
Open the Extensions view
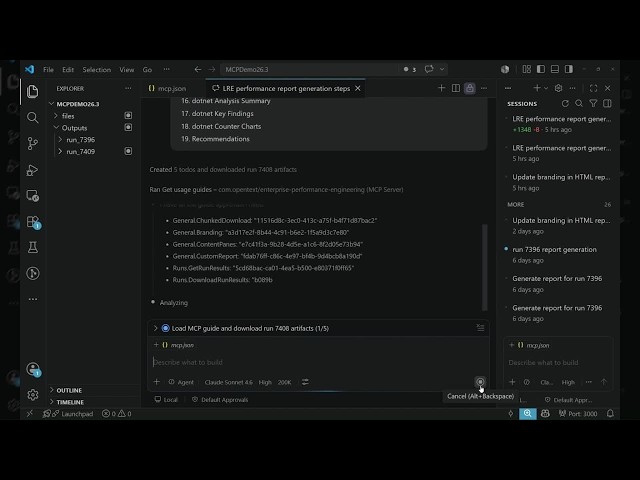pos(32,222)
